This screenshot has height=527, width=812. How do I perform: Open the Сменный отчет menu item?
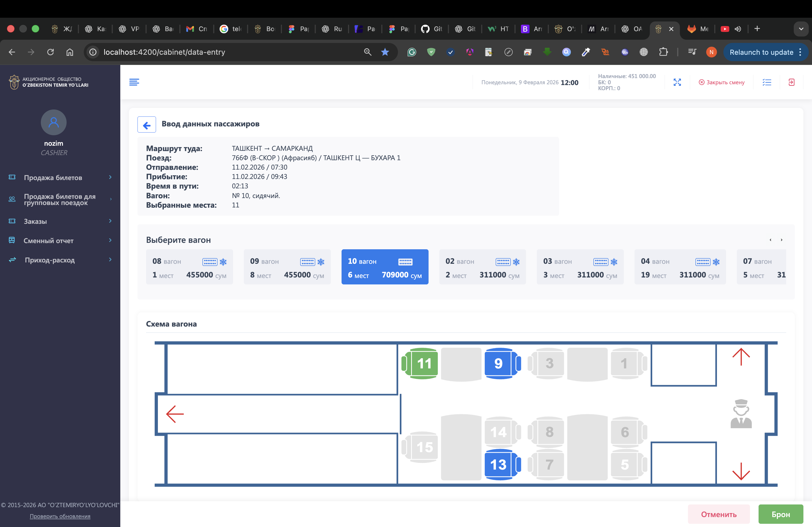pyautogui.click(x=49, y=240)
